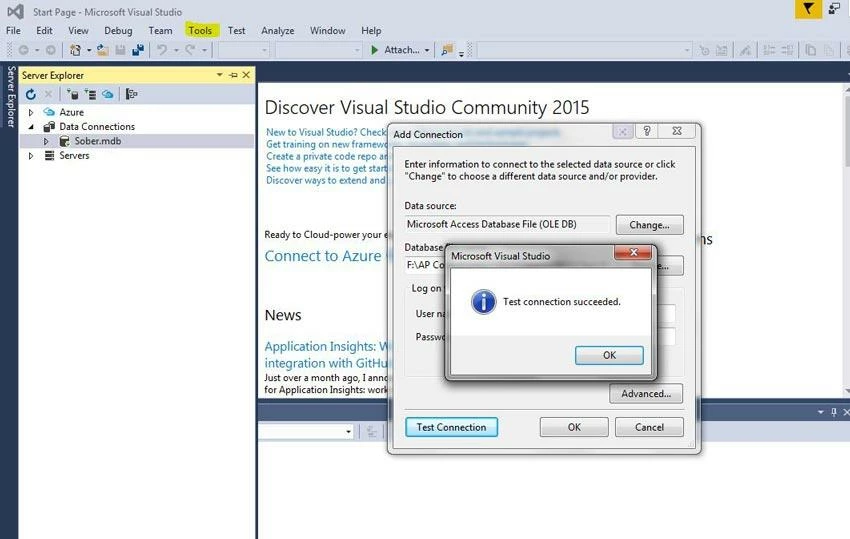Click the Advanced... button
The height and width of the screenshot is (539, 850).
coord(646,394)
